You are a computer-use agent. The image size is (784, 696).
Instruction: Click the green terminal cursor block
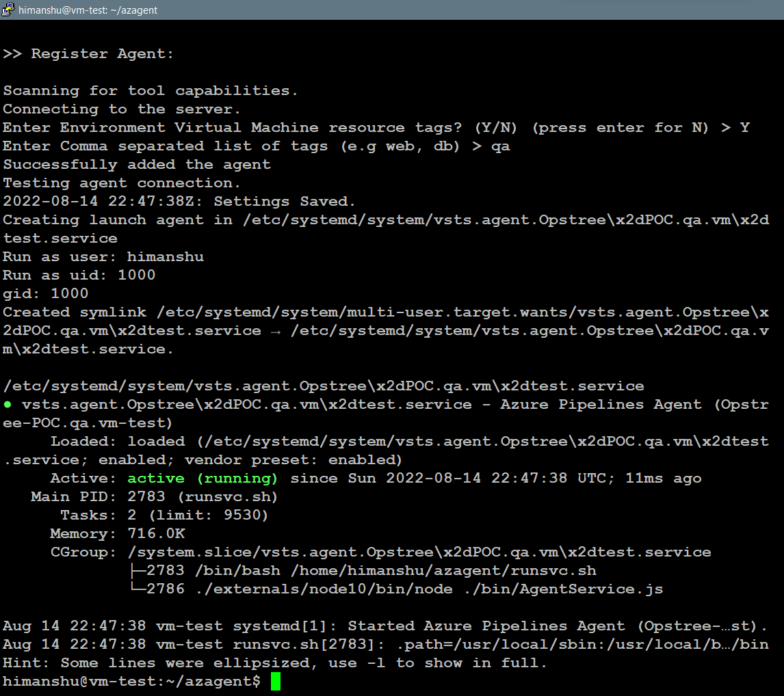coord(276,682)
